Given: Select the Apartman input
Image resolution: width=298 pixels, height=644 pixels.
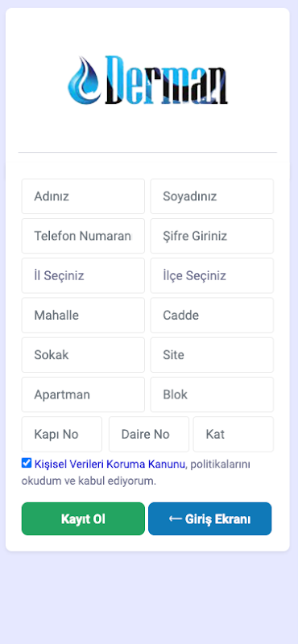Looking at the screenshot, I should pos(83,394).
